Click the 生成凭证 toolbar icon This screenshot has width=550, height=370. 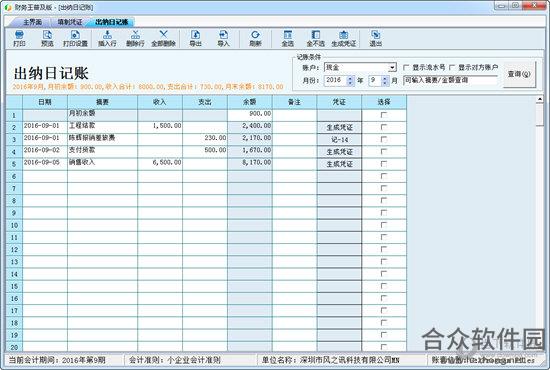pyautogui.click(x=344, y=39)
